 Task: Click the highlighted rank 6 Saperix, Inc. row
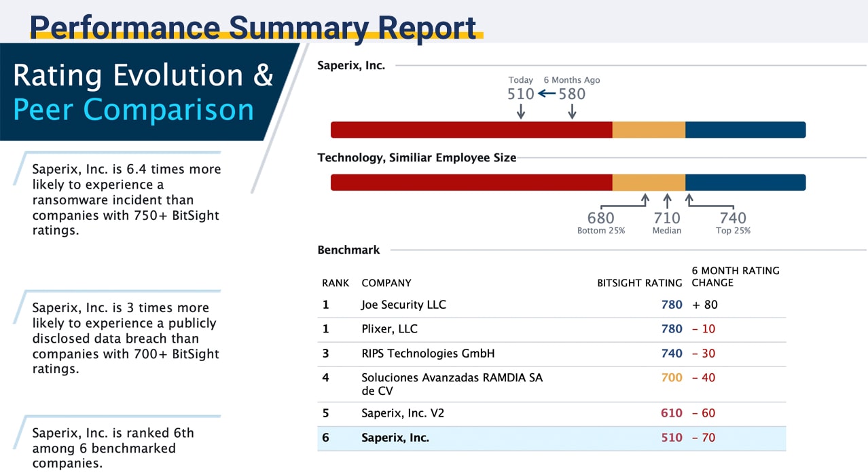395,438
